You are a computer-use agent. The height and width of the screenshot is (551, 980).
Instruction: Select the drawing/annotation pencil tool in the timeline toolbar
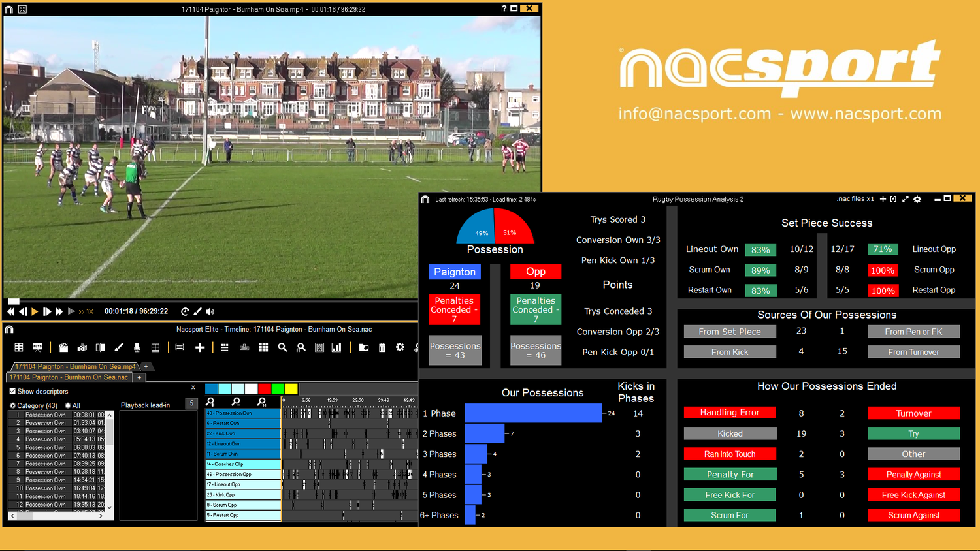point(120,347)
